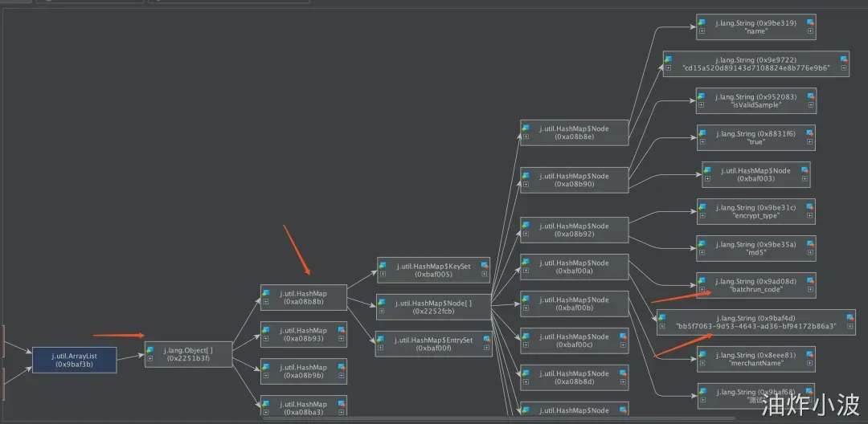Click outgoing references icon on HashMap 0xa08b93
This screenshot has width=868, height=424.
click(341, 330)
